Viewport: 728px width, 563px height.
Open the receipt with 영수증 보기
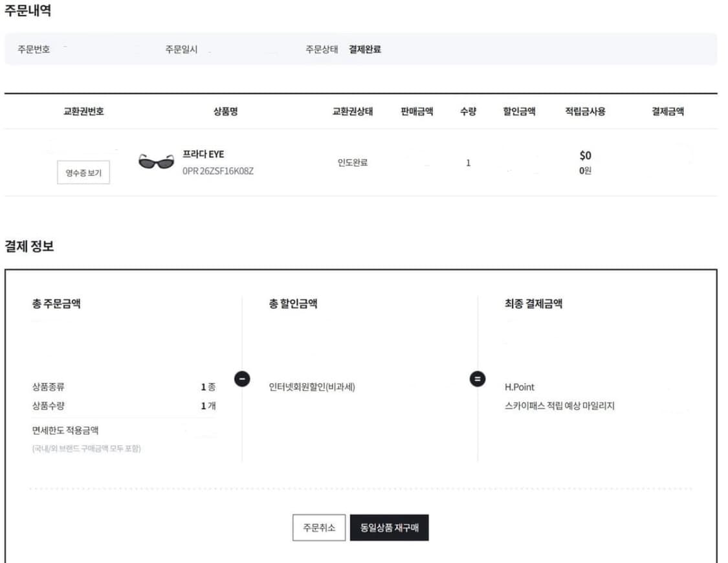83,173
